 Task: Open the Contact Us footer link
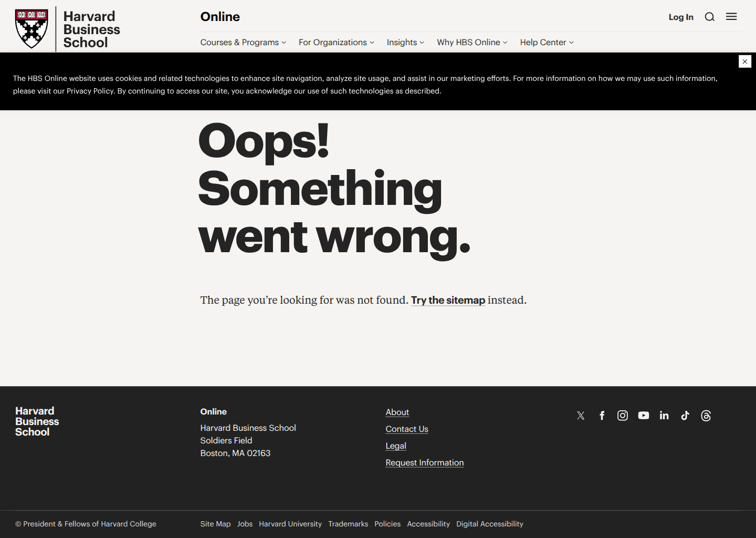coord(407,429)
